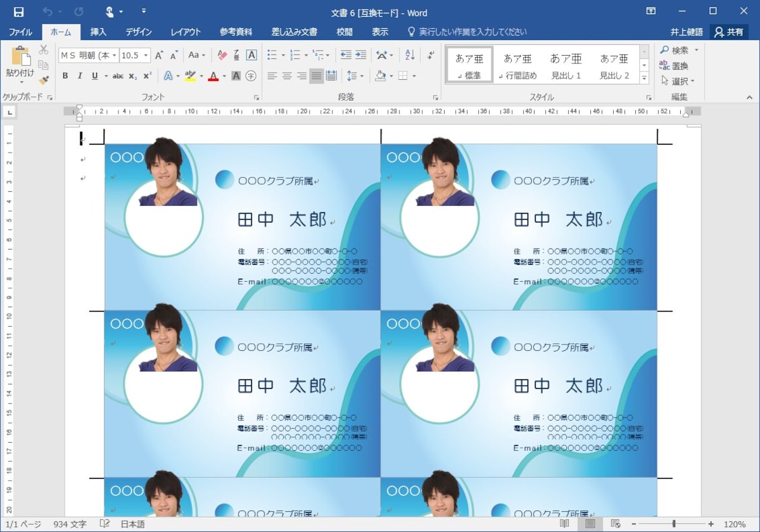Clear all formatting with the eraser icon
This screenshot has width=760, height=532.
[222, 56]
